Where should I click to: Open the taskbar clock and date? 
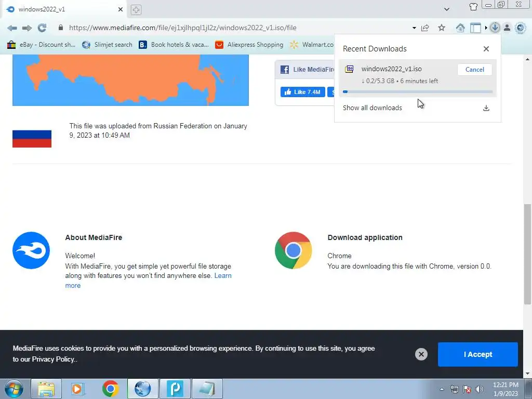(x=506, y=389)
